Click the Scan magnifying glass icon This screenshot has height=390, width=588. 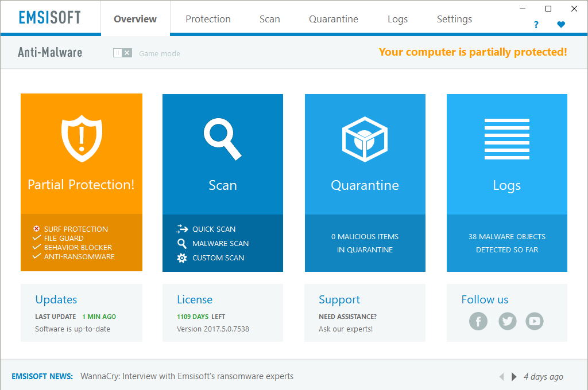click(x=222, y=139)
